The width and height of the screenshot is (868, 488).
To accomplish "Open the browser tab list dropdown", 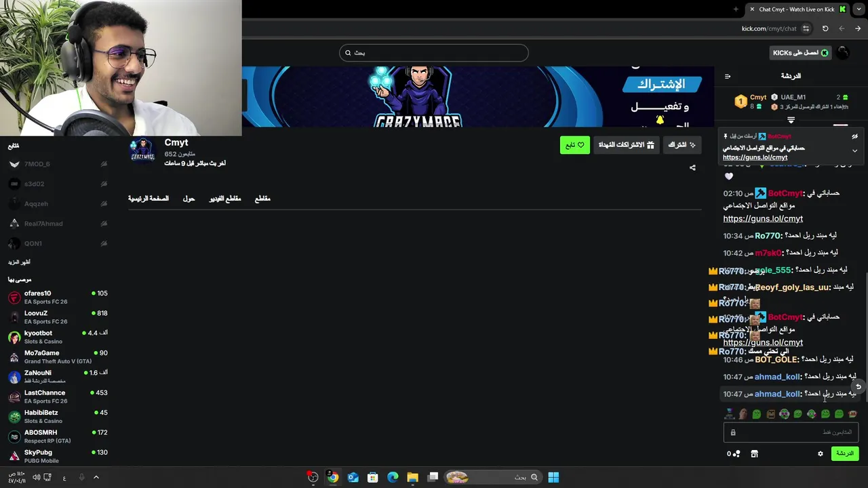I will pos(859,9).
